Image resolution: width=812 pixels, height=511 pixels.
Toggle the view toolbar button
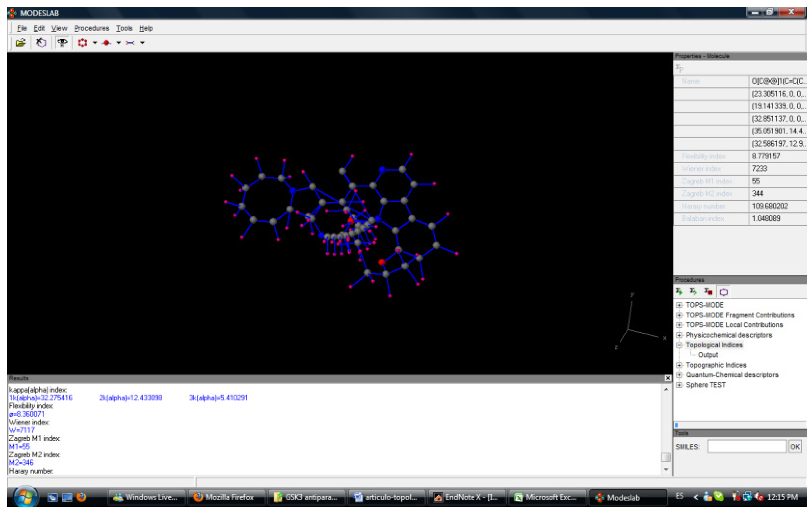(x=62, y=42)
